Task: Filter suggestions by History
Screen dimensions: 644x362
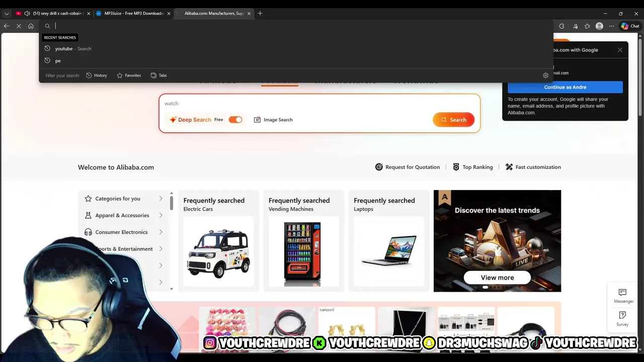Action: [x=97, y=75]
